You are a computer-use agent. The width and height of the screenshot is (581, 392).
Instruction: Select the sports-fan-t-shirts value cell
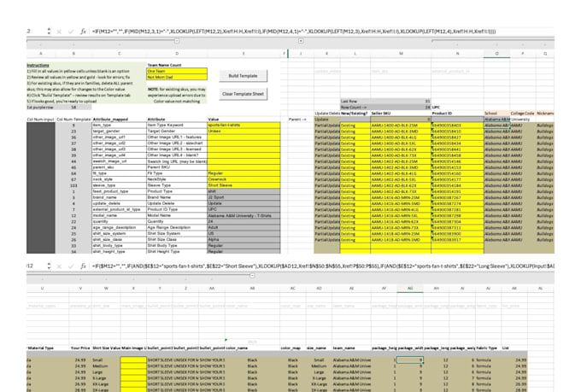tap(244, 126)
